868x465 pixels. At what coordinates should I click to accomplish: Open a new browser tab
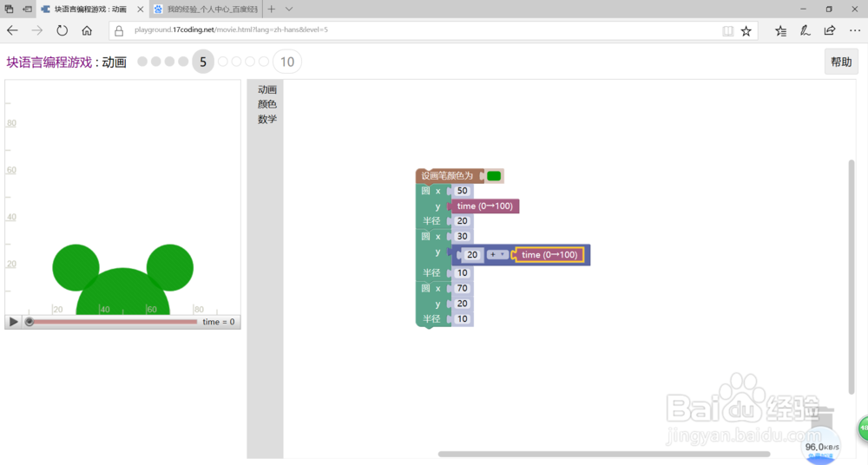271,9
